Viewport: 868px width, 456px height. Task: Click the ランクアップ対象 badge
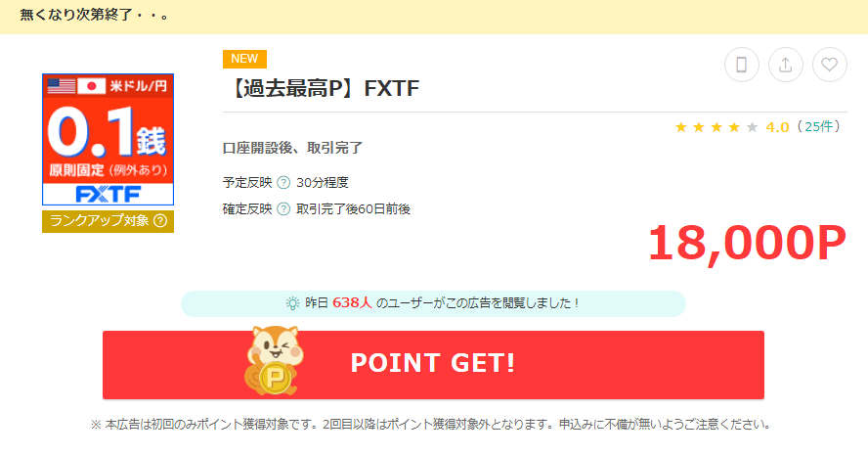coord(108,221)
